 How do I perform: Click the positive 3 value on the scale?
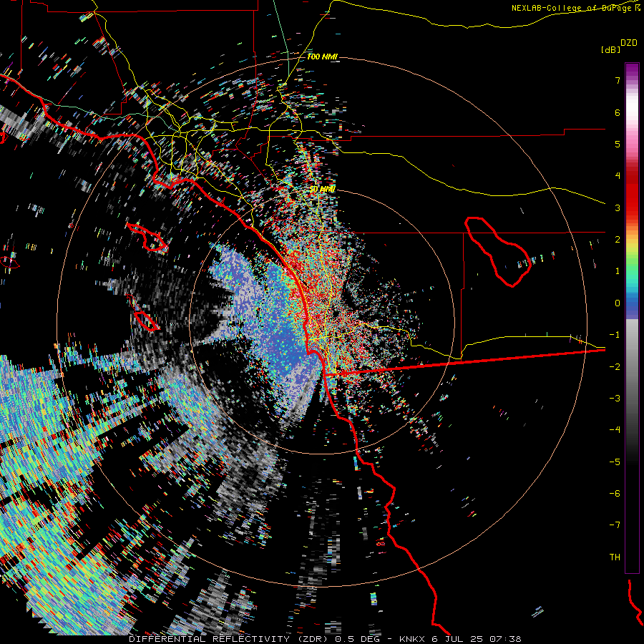(x=618, y=208)
